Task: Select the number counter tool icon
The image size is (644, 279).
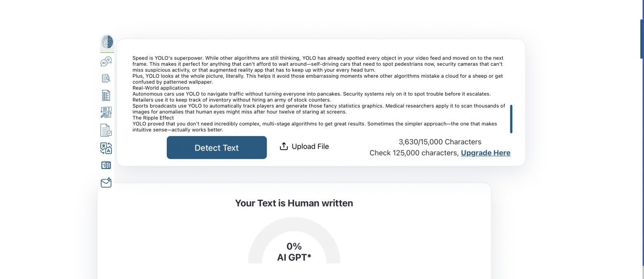Action: [106, 165]
